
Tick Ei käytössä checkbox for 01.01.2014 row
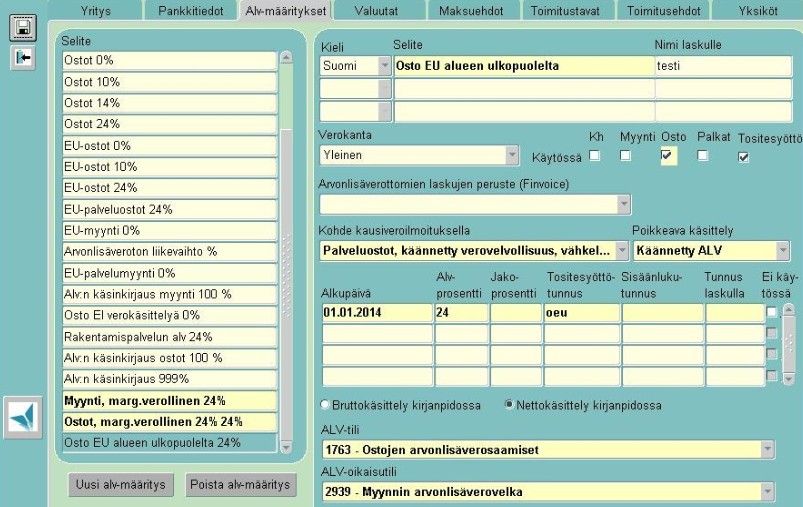(772, 312)
